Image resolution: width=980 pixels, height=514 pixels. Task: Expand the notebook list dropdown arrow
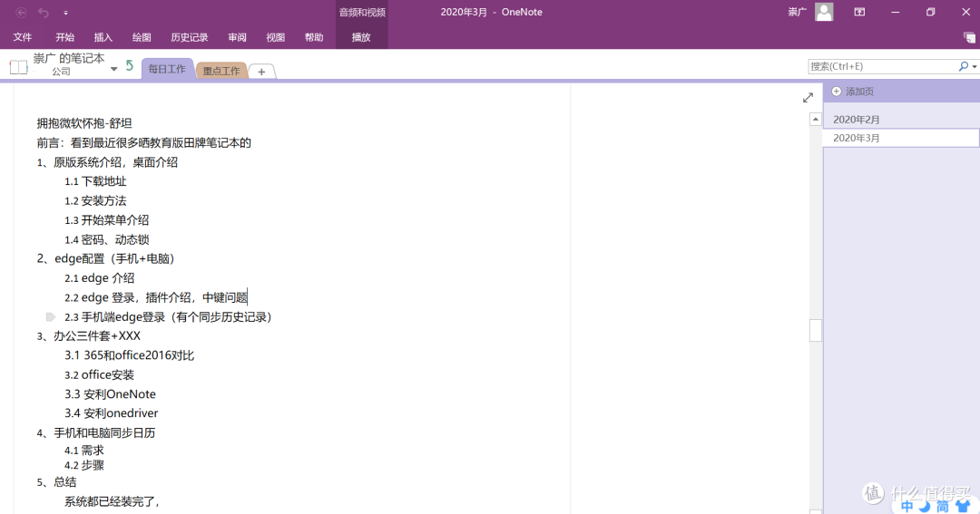pos(113,69)
